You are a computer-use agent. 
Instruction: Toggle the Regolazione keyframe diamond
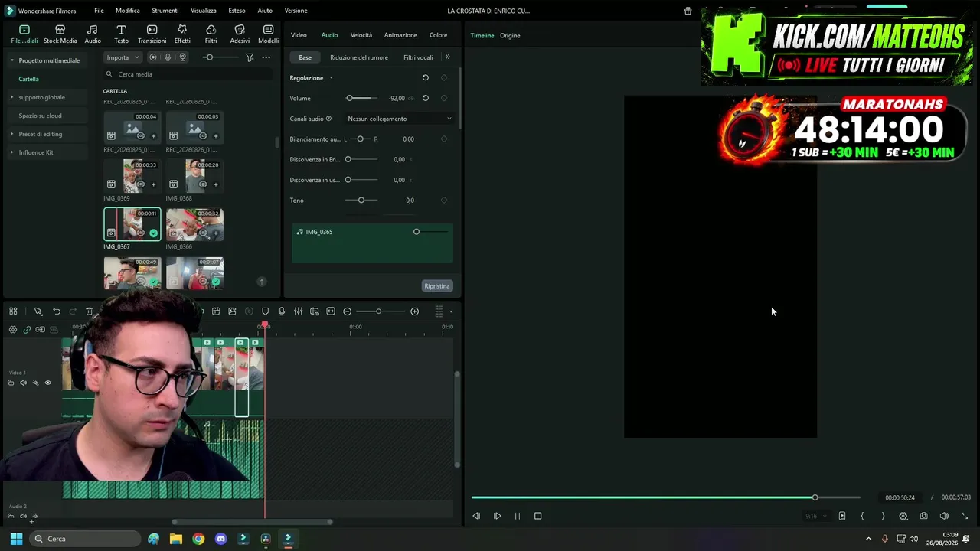point(444,77)
